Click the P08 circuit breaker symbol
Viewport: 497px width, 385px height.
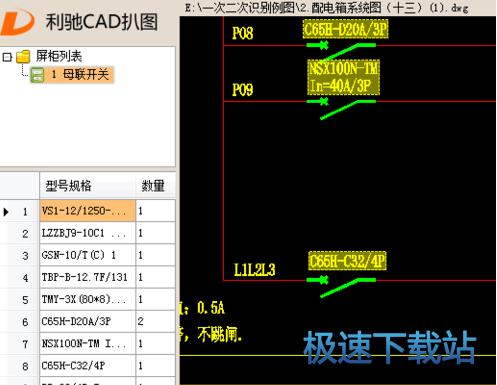pyautogui.click(x=341, y=51)
